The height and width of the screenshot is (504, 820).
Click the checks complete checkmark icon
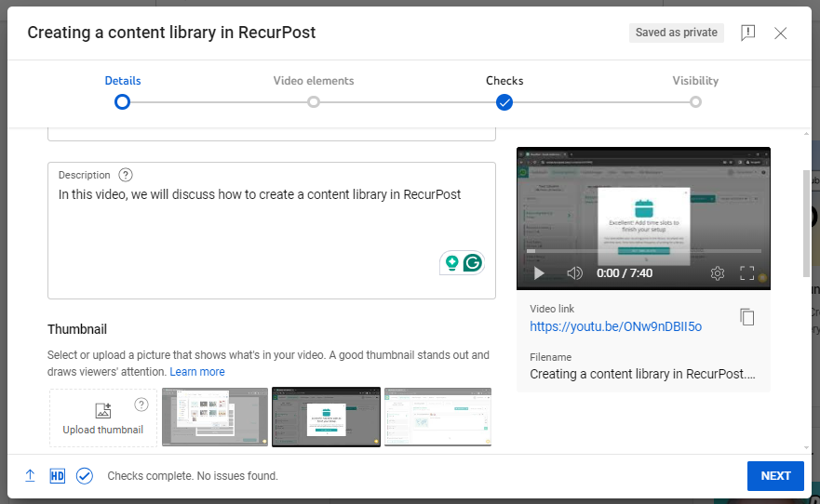(x=84, y=476)
